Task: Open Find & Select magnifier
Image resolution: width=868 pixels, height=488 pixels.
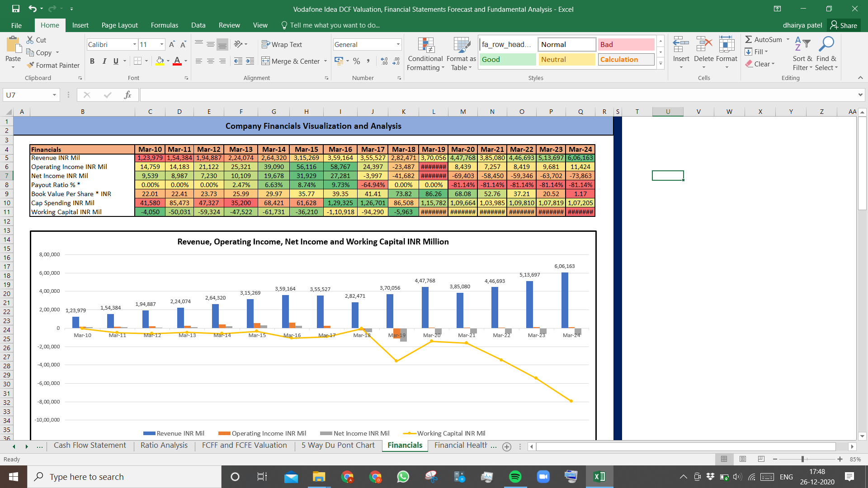Action: click(827, 53)
